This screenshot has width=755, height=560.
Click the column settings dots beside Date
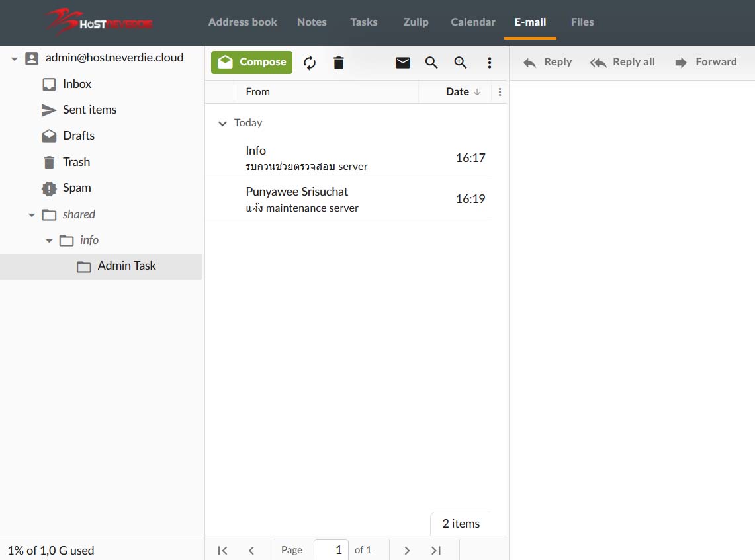pos(500,92)
